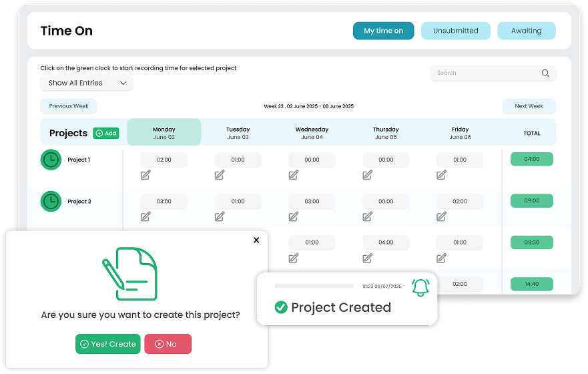588x374 pixels.
Task: Click the notification bell icon
Action: point(420,288)
